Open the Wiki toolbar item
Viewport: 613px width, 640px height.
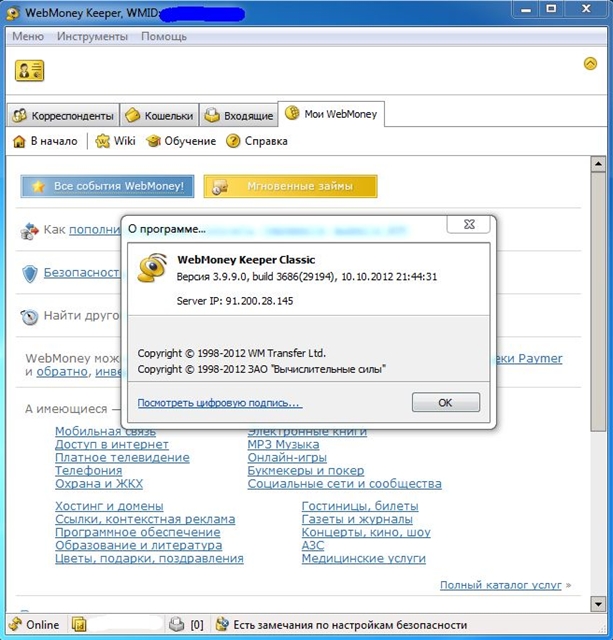coord(115,141)
